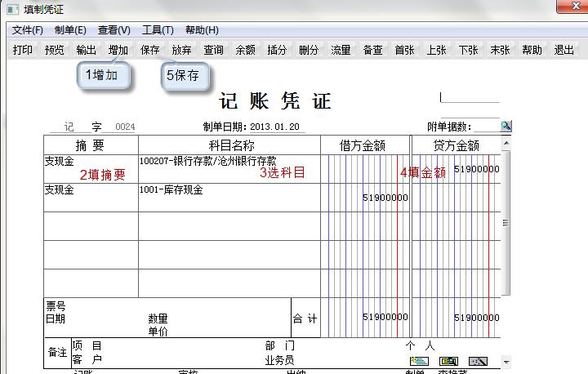This screenshot has width=588, height=374.
Task: Exit using the 退出 toolbar button
Action: 564,50
